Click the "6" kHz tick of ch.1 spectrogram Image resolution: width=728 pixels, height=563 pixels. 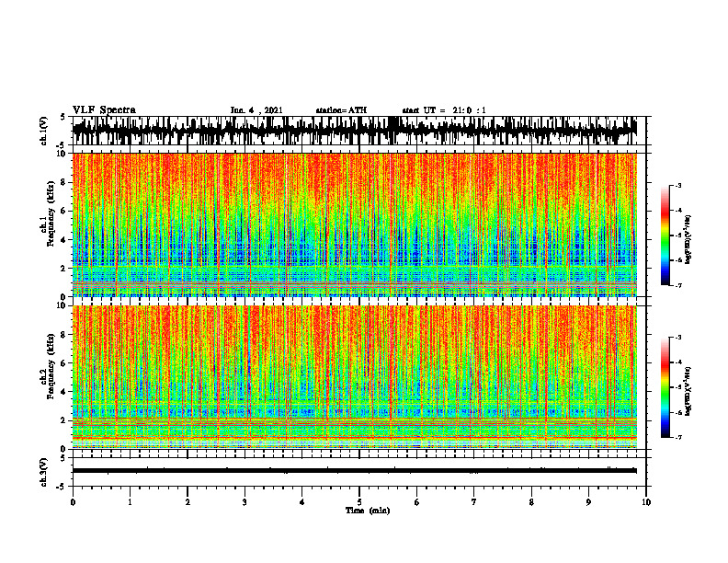pyautogui.click(x=64, y=211)
